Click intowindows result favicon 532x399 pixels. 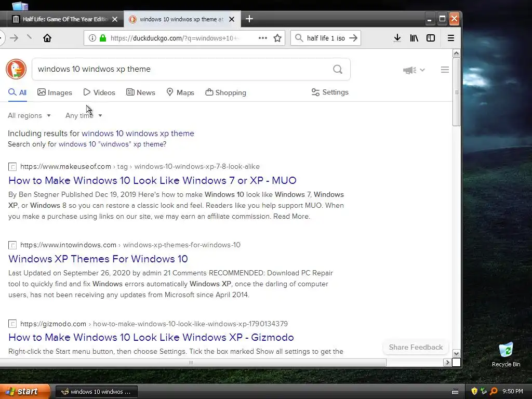tap(12, 245)
